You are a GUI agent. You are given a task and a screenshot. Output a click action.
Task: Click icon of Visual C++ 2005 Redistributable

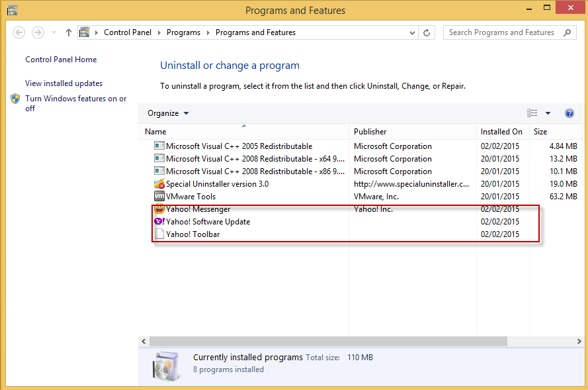159,146
